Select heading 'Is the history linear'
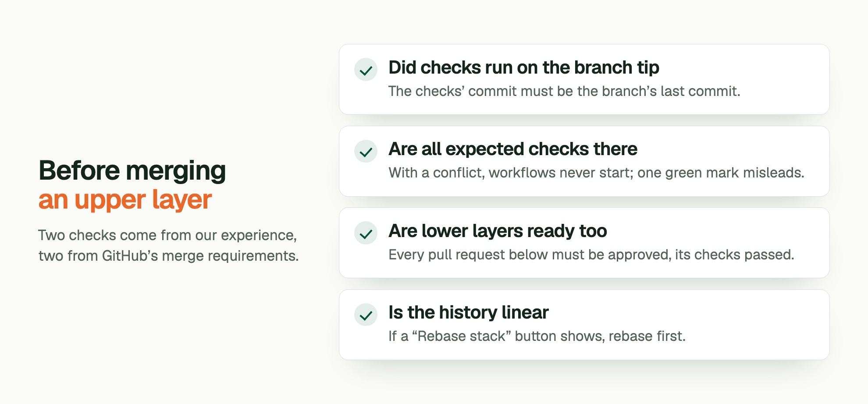This screenshot has width=868, height=404. (469, 312)
